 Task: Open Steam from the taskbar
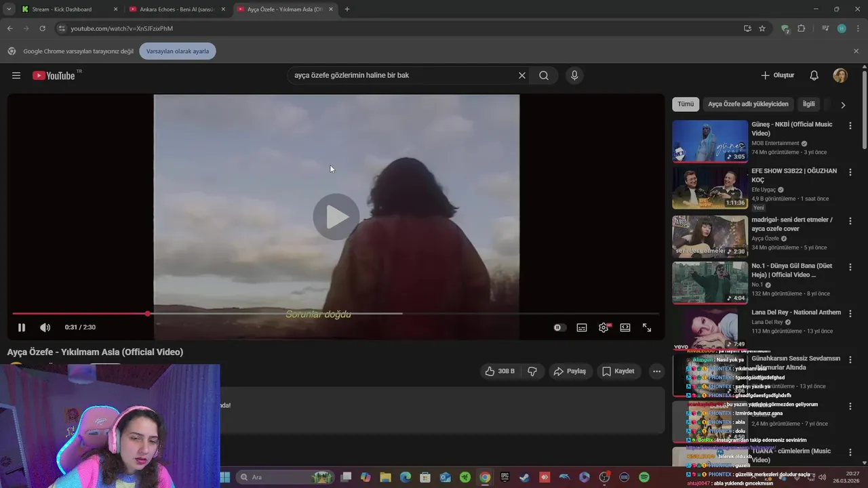point(524,477)
